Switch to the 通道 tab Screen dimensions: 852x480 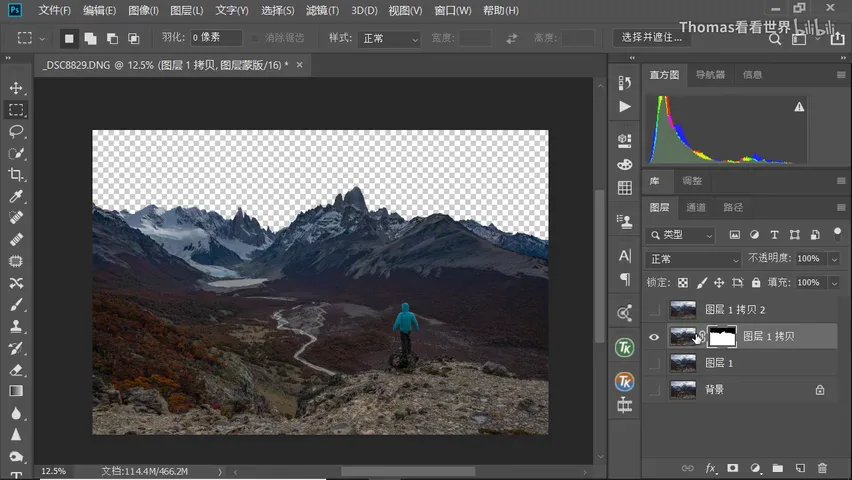click(x=696, y=208)
